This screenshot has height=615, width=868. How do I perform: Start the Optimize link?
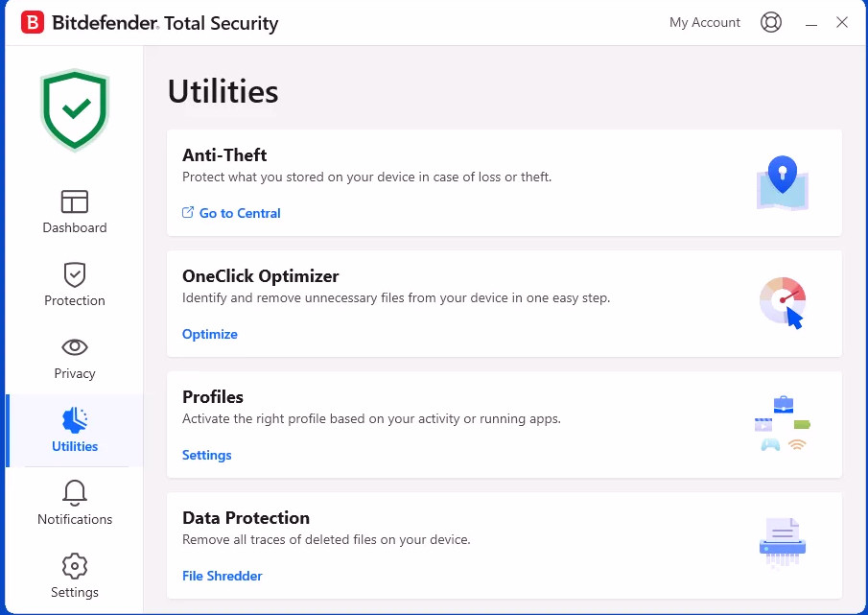coord(210,334)
